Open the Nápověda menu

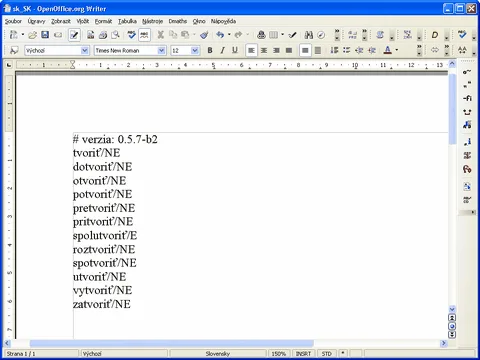(223, 21)
